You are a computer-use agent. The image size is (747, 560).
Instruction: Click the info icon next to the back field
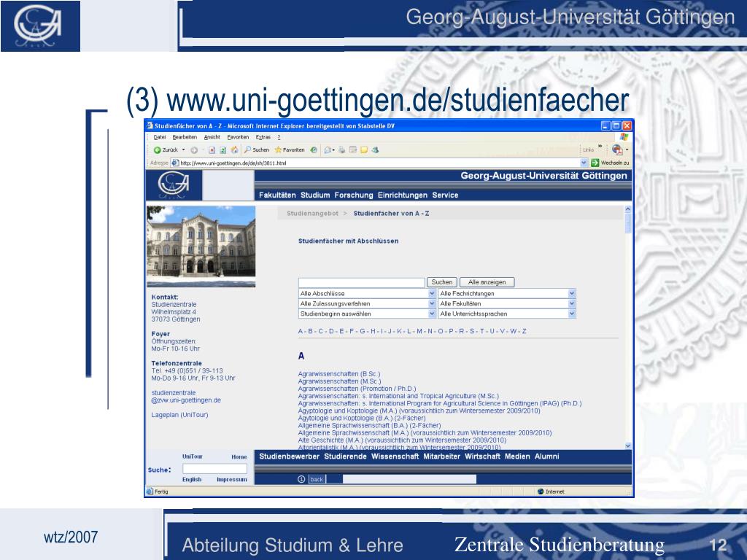(301, 479)
